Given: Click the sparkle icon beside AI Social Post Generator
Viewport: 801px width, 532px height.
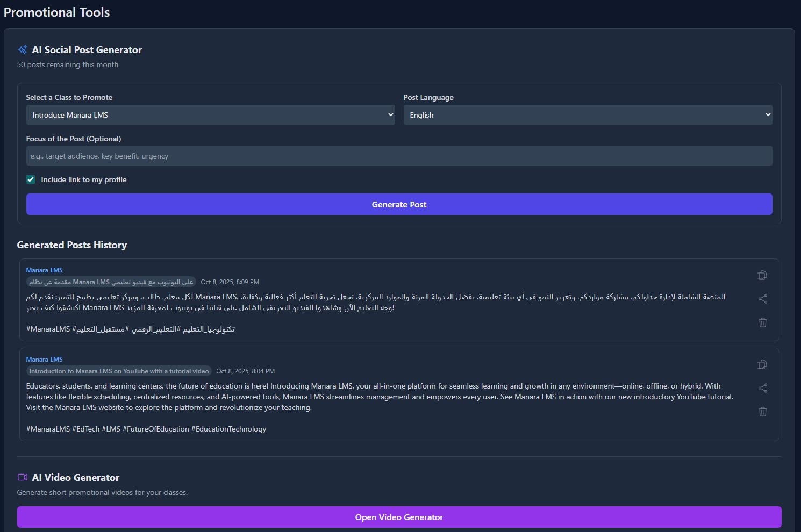Looking at the screenshot, I should point(23,49).
